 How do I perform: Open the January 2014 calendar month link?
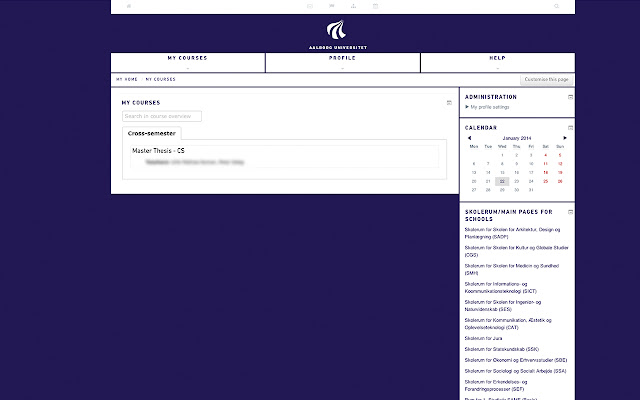(x=517, y=138)
